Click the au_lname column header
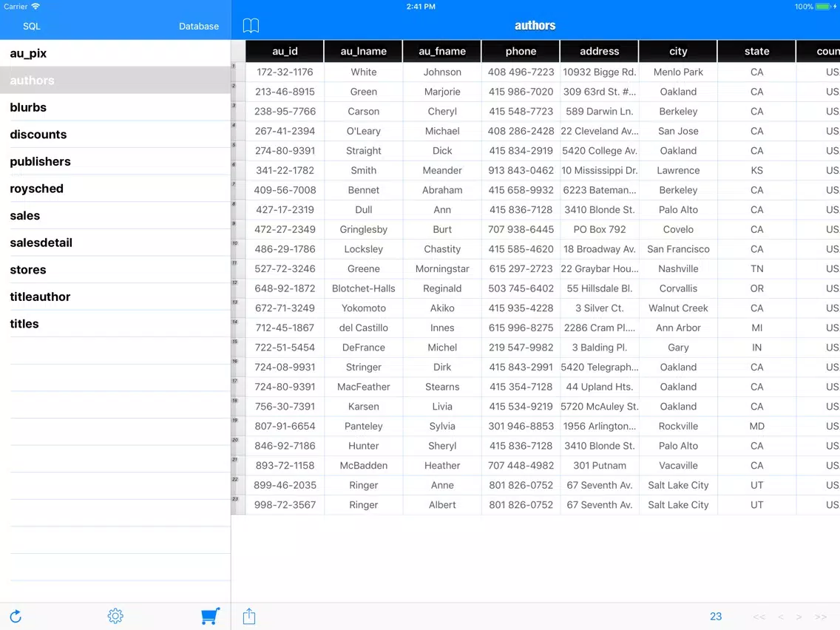Viewport: 840px width, 630px height. pyautogui.click(x=363, y=52)
